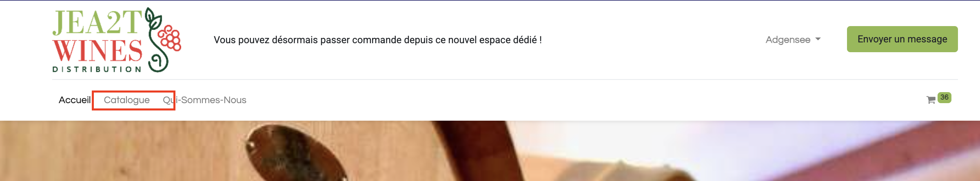Open the Adgensee user menu label

[788, 40]
